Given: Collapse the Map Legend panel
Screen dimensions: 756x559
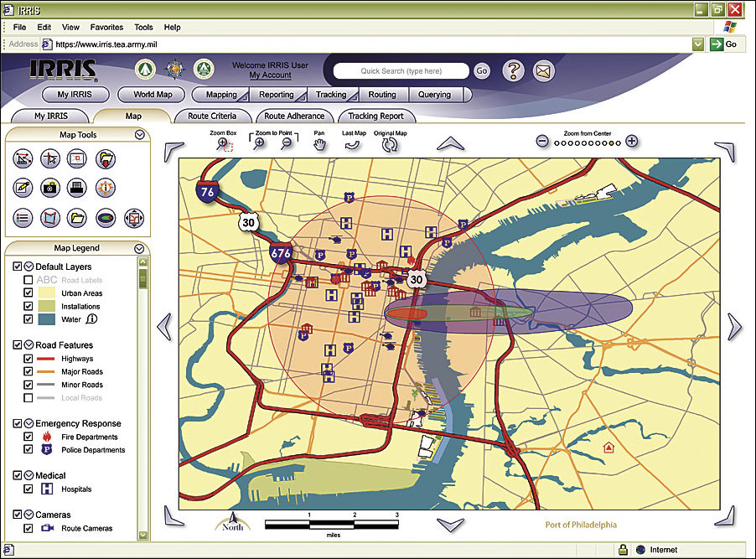Looking at the screenshot, I should pyautogui.click(x=139, y=248).
